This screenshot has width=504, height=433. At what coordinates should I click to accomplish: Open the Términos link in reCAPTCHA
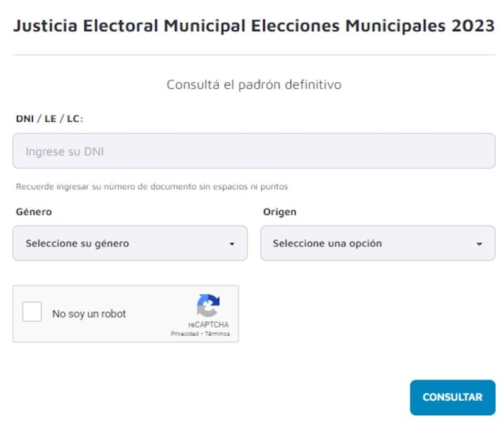click(x=217, y=334)
